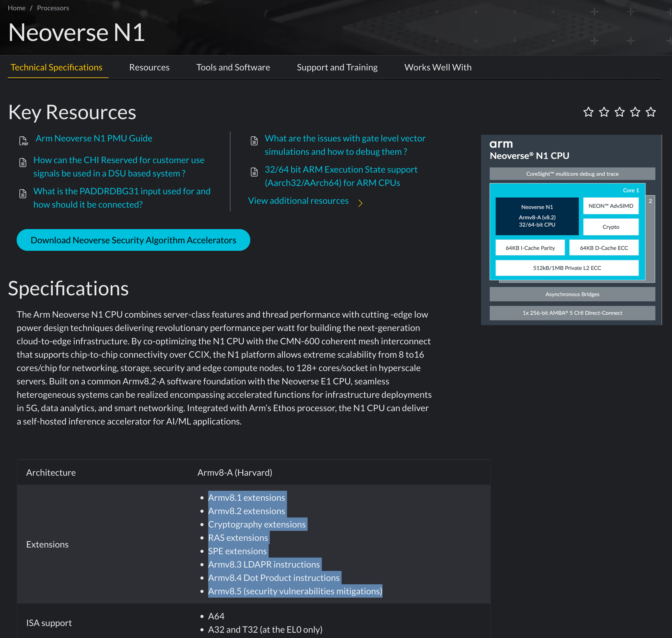Click Armv8.3 LDAPR instructions item

[264, 565]
